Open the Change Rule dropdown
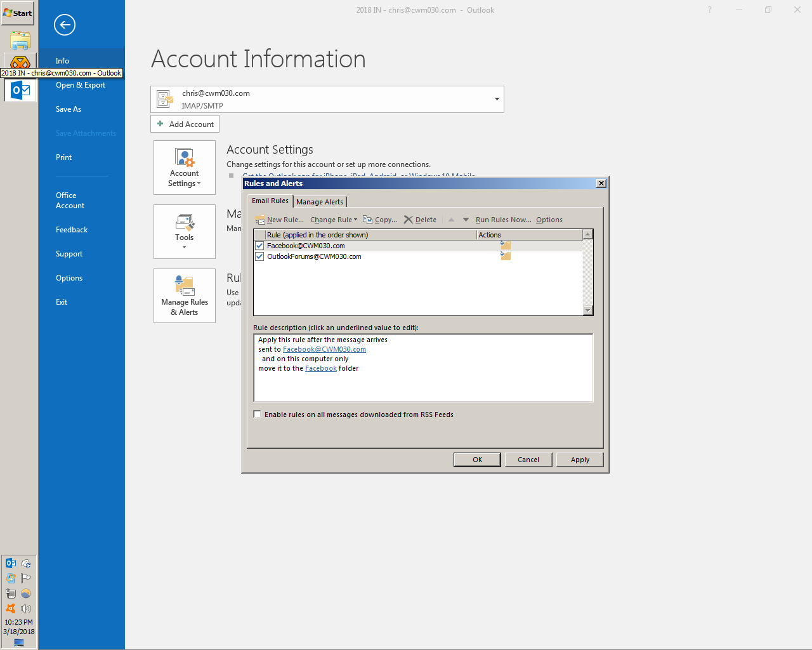Viewport: 812px width, 650px height. click(x=334, y=220)
